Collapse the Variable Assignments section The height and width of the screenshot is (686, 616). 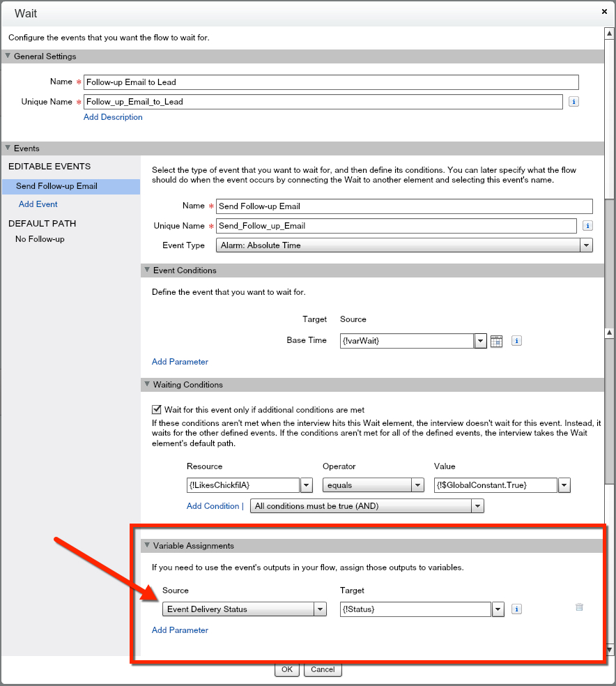(147, 546)
